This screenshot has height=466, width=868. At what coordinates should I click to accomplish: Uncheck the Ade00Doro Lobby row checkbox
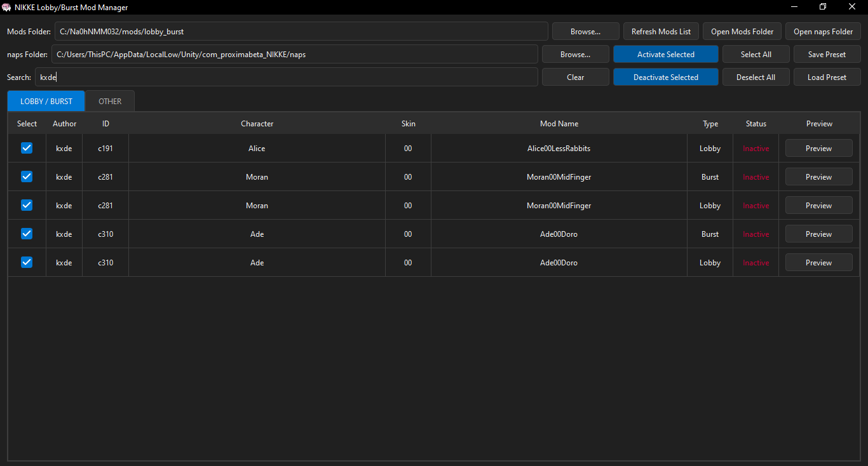point(26,262)
